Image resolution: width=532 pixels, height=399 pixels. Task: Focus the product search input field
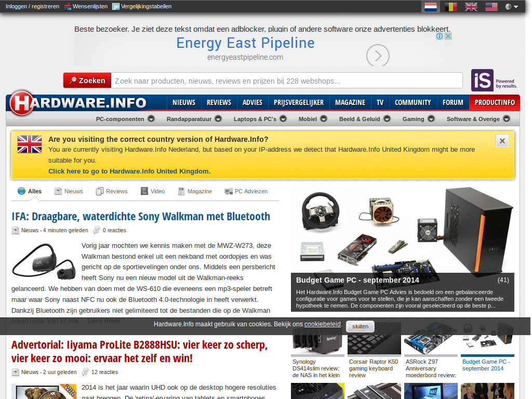[x=287, y=81]
